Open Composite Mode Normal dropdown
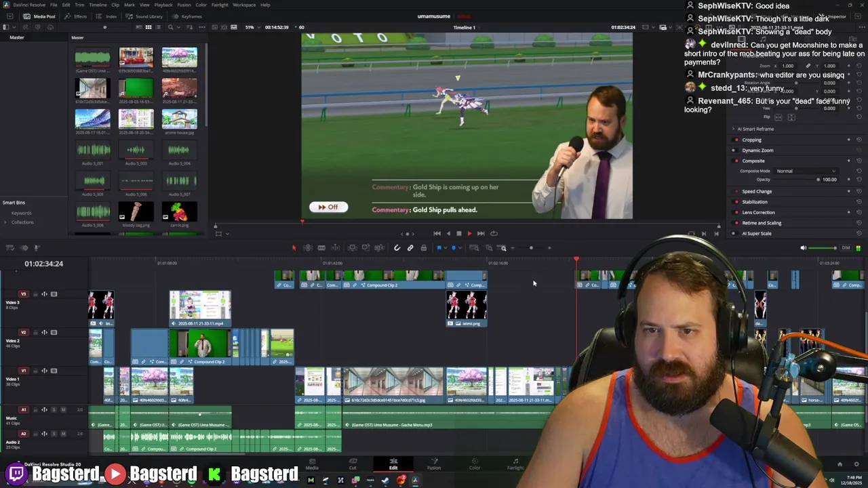 (806, 171)
